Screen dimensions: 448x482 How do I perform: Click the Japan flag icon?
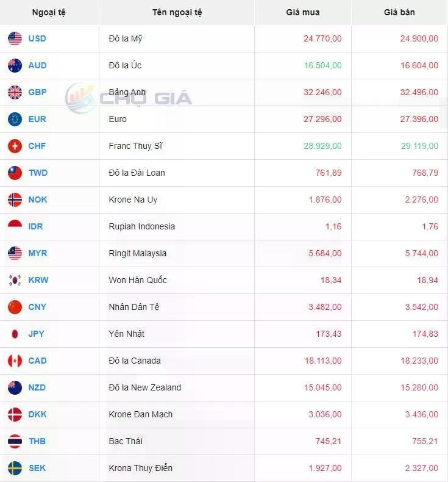[x=15, y=334]
